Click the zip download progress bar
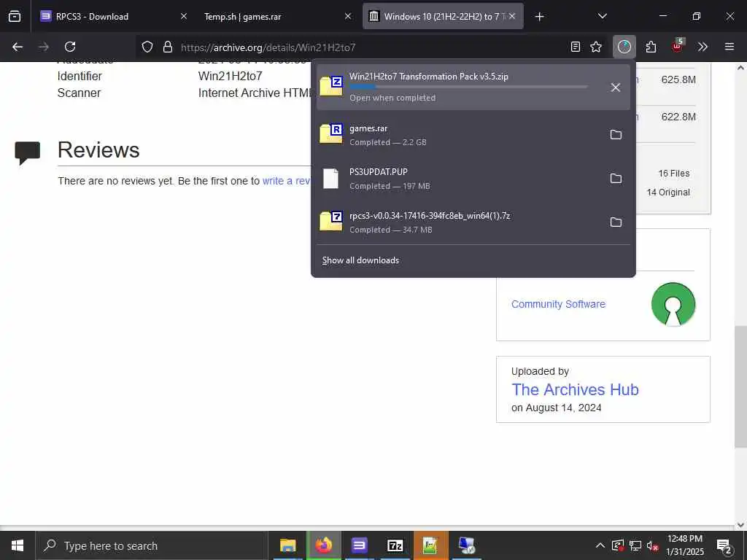 [x=468, y=87]
